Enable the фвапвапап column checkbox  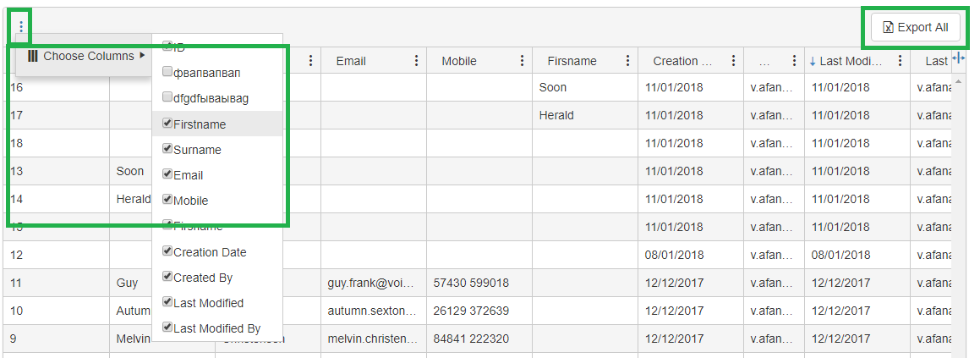167,73
